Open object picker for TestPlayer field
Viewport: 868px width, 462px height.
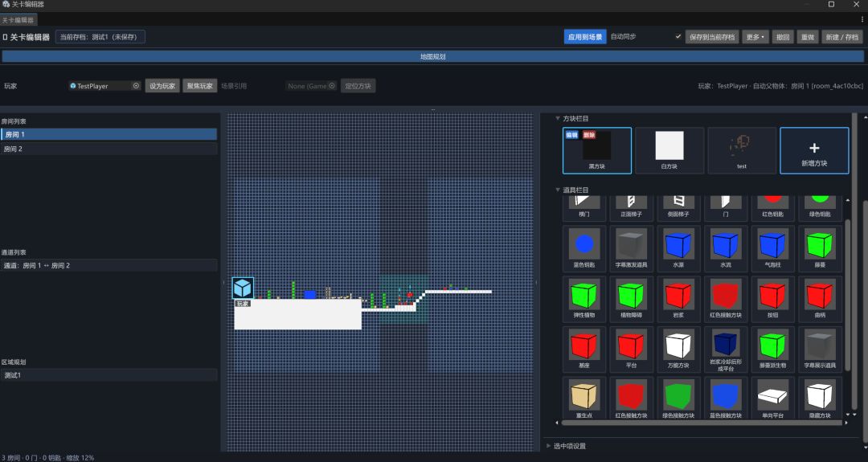click(136, 86)
